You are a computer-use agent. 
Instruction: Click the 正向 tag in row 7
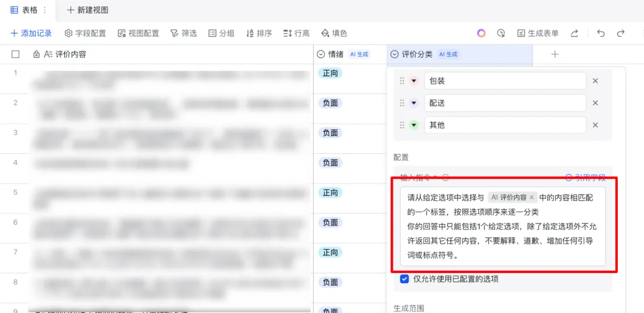click(x=330, y=252)
